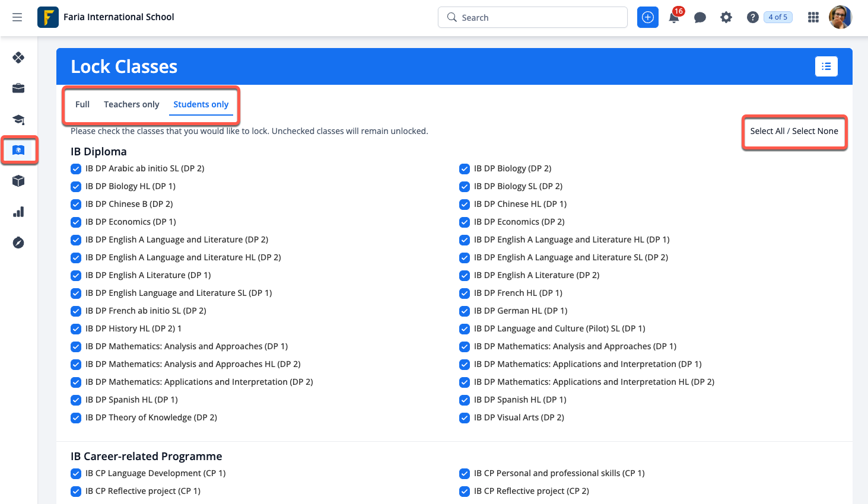Click the graduation cap sidebar icon
868x504 pixels.
18,119
